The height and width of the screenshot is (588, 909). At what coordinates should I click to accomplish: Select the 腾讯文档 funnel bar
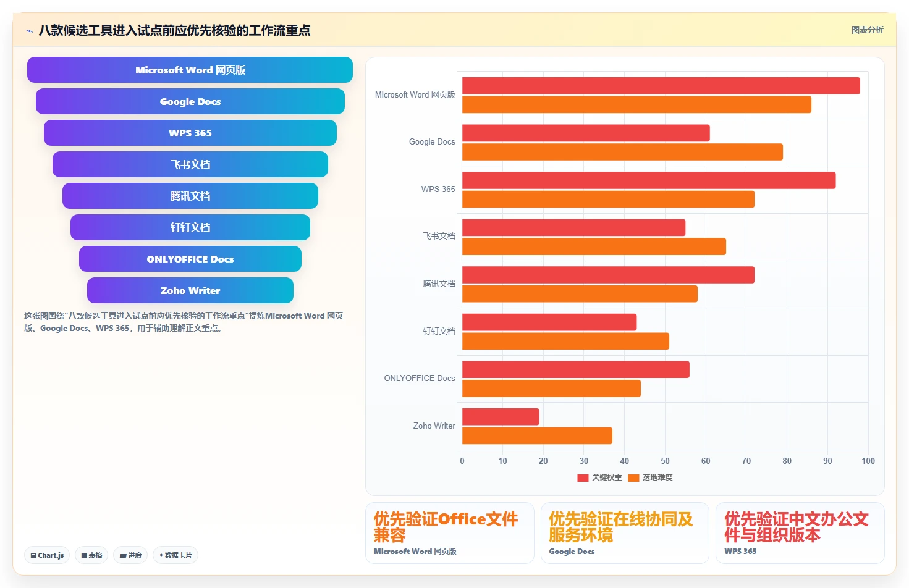pos(190,196)
